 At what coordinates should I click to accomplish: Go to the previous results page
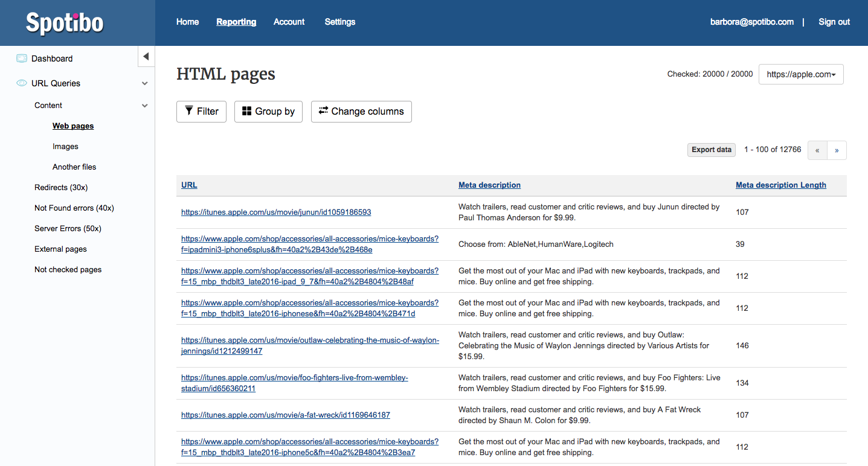tap(817, 150)
